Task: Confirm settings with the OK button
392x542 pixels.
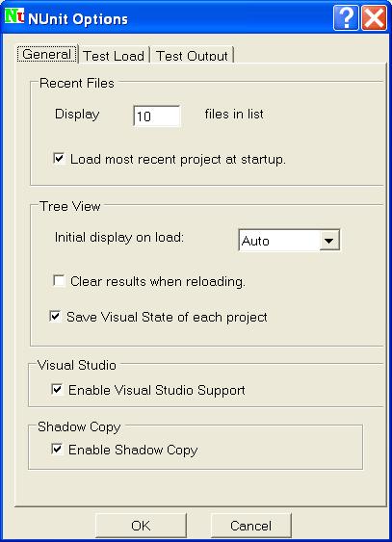Action: point(141,526)
